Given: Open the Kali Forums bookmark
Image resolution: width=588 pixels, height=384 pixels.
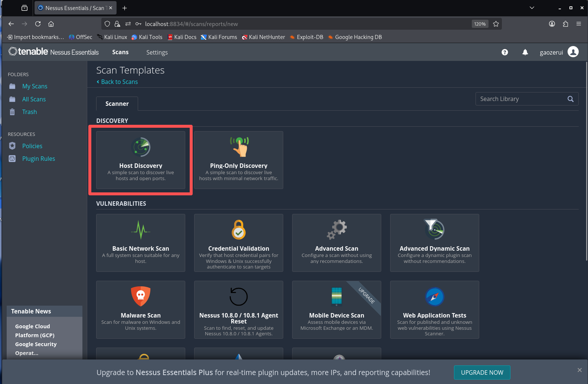Looking at the screenshot, I should coord(219,37).
